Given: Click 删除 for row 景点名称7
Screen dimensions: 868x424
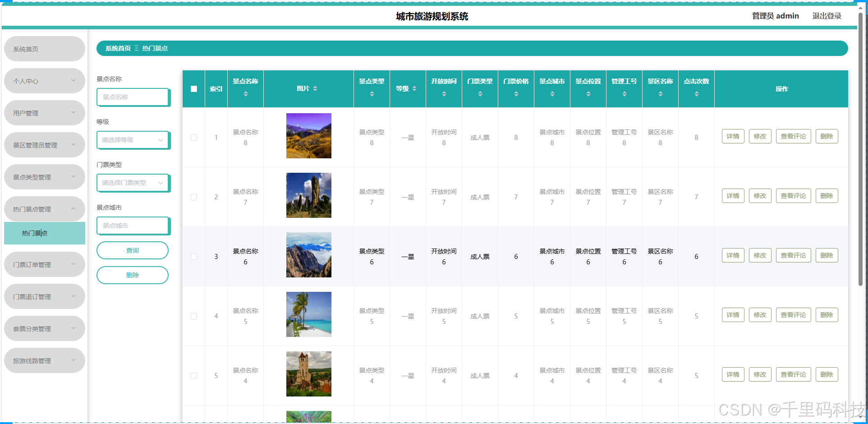Looking at the screenshot, I should coord(827,196).
